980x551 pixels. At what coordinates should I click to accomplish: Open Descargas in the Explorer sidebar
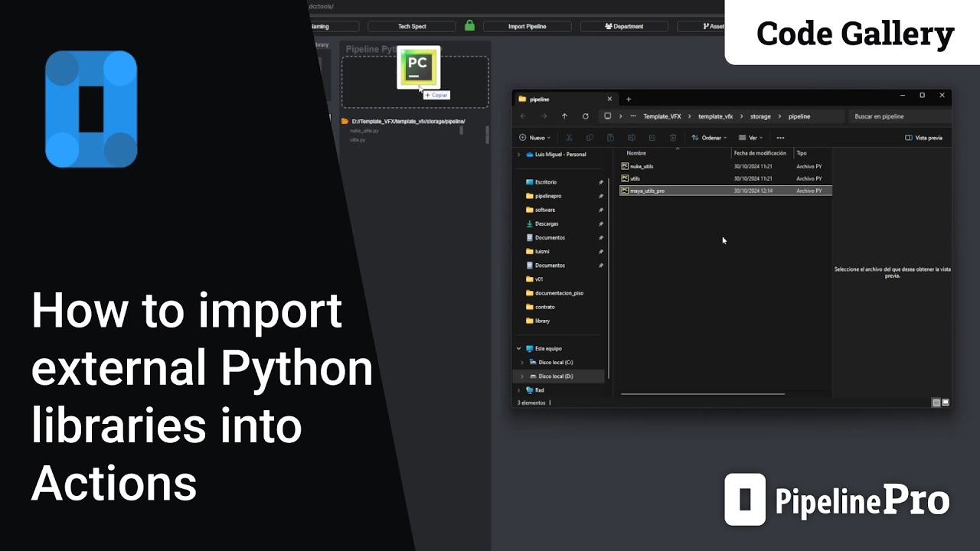(x=547, y=223)
